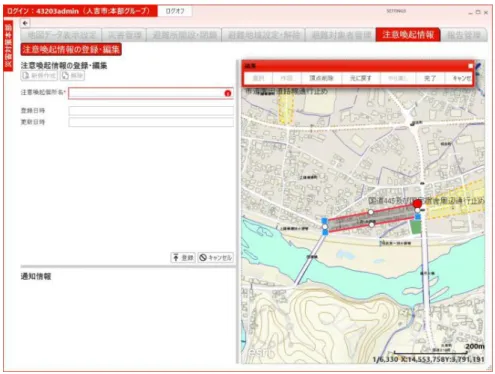Screen dimensions: 495x374
Task: Click the ログオフ button
Action: pyautogui.click(x=175, y=11)
